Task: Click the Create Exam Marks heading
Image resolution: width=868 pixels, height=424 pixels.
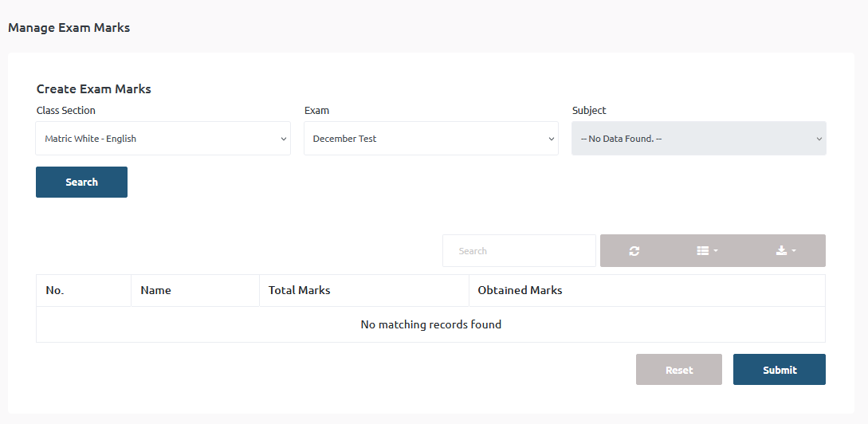Action: point(94,89)
